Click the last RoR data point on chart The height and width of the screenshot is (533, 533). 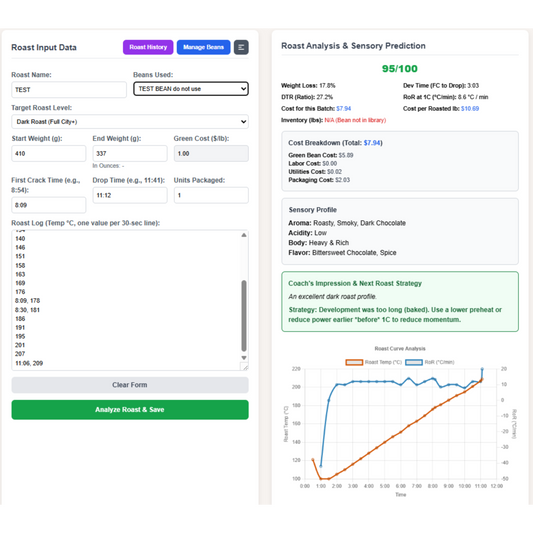[482, 369]
